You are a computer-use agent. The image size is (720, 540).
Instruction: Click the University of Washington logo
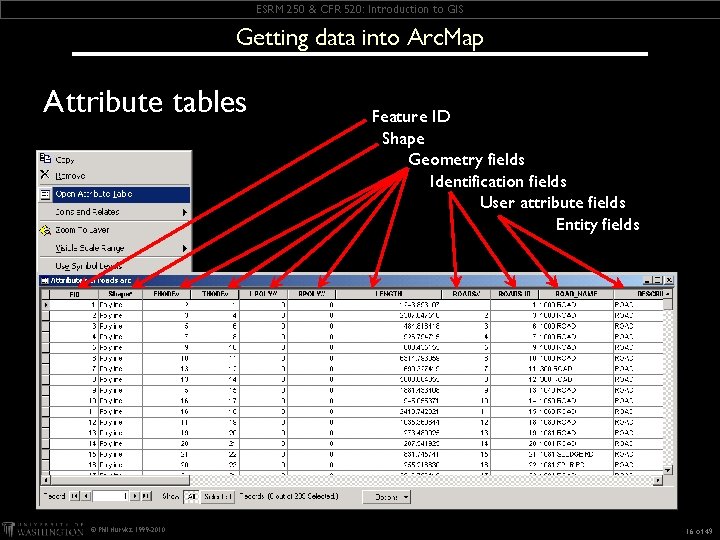[x=42, y=529]
